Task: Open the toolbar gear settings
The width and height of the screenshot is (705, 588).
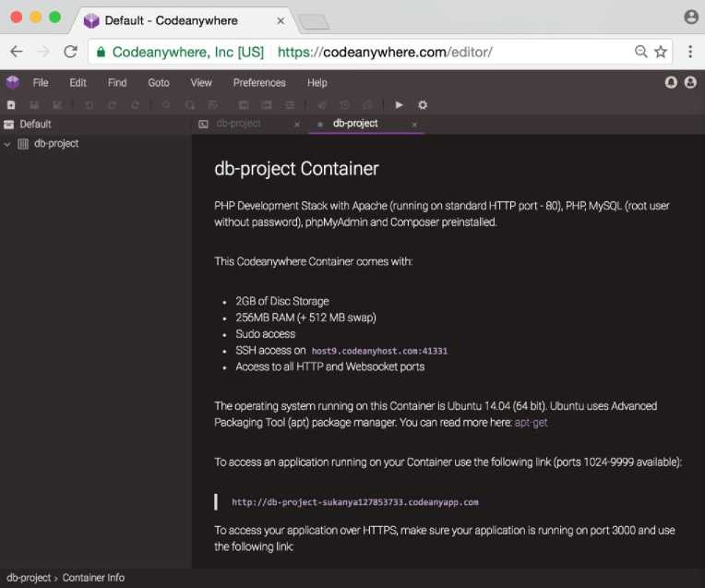Action: 423,105
